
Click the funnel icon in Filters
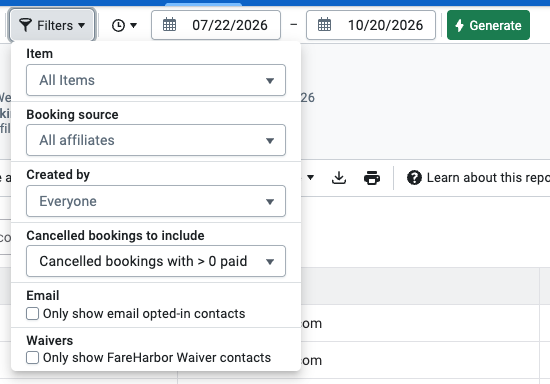pos(25,25)
